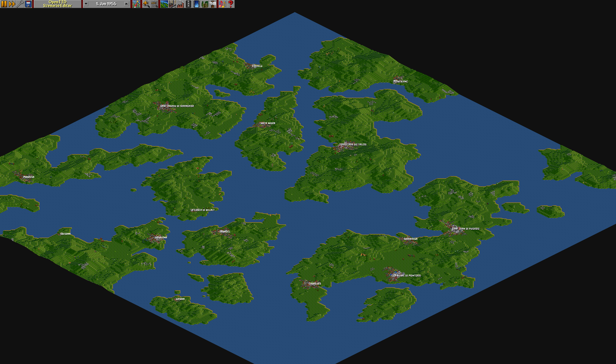
Task: Open the map display menu
Action: (x=136, y=4)
